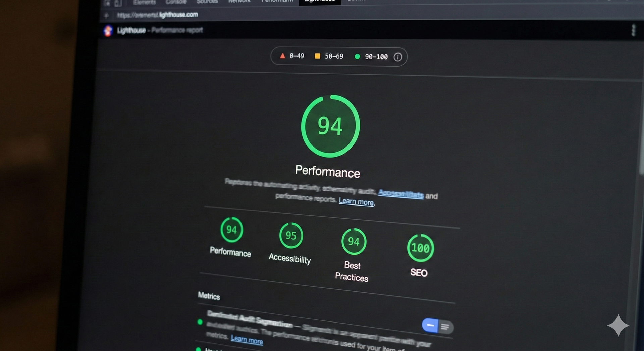Open the Sources tab
Image resolution: width=644 pixels, height=351 pixels.
tap(207, 2)
